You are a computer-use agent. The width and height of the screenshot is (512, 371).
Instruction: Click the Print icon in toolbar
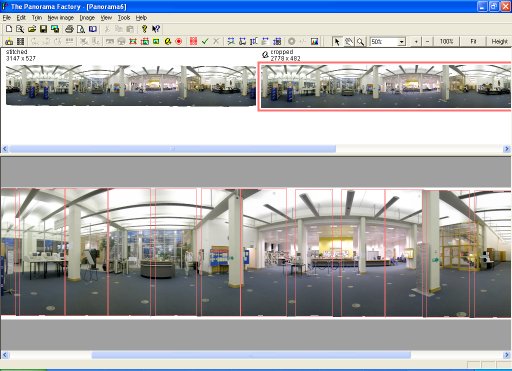click(69, 29)
